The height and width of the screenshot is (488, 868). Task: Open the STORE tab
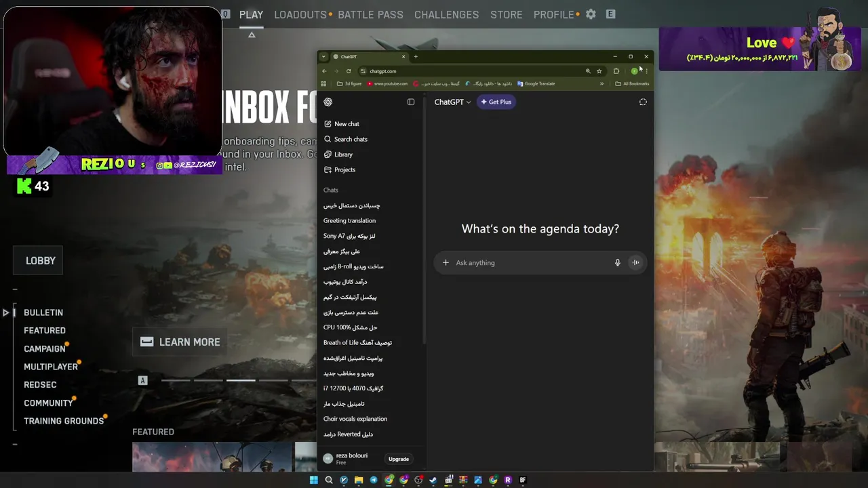pos(507,14)
